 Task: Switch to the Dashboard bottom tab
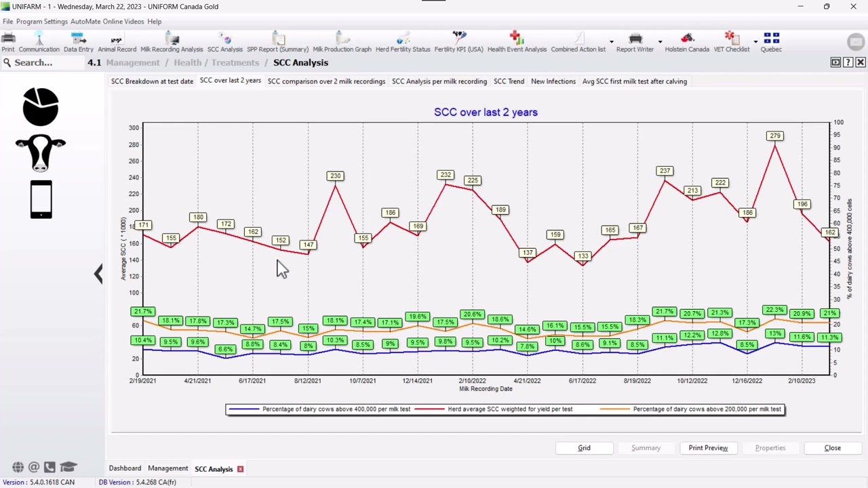(125, 468)
